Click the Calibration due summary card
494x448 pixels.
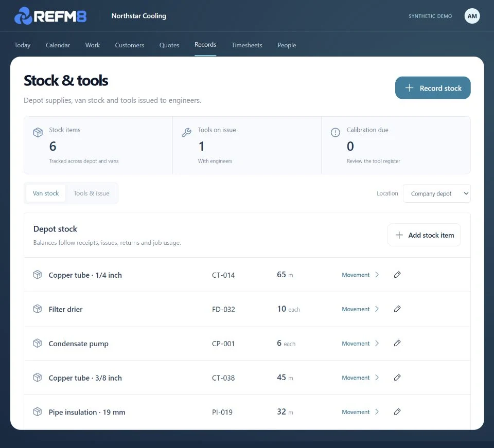point(396,145)
